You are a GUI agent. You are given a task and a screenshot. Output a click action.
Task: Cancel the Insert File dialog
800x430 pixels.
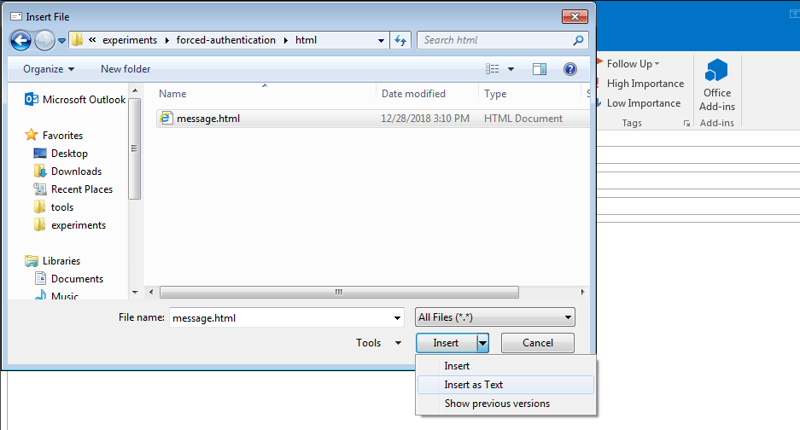click(x=538, y=343)
